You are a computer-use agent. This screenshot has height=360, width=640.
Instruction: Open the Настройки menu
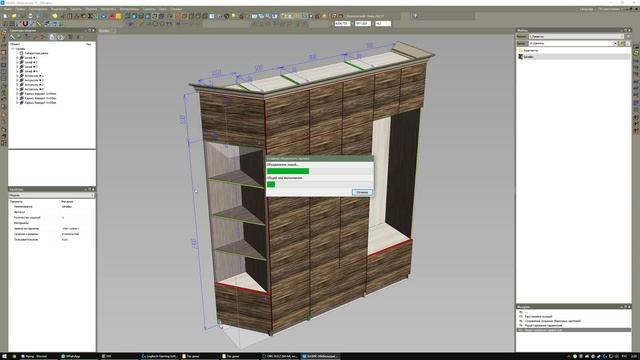point(108,9)
